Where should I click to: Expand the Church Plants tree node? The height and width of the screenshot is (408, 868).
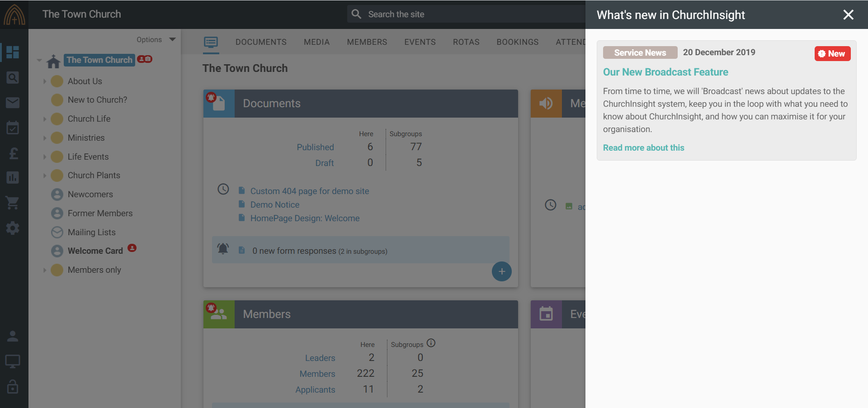[x=44, y=176]
